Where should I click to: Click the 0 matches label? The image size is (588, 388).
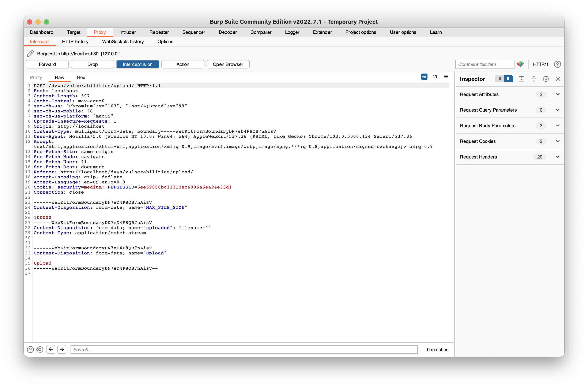pyautogui.click(x=437, y=349)
